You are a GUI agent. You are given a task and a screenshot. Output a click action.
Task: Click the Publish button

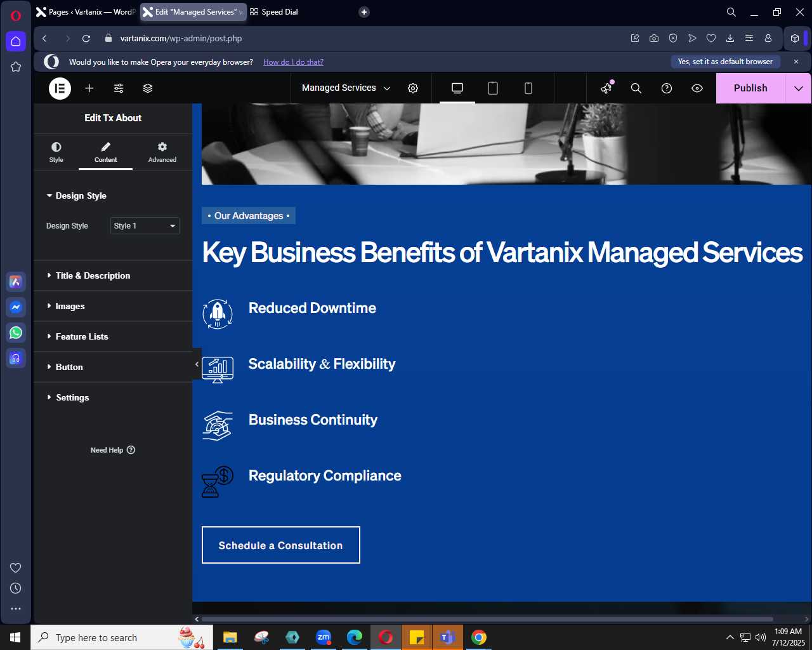coord(750,88)
